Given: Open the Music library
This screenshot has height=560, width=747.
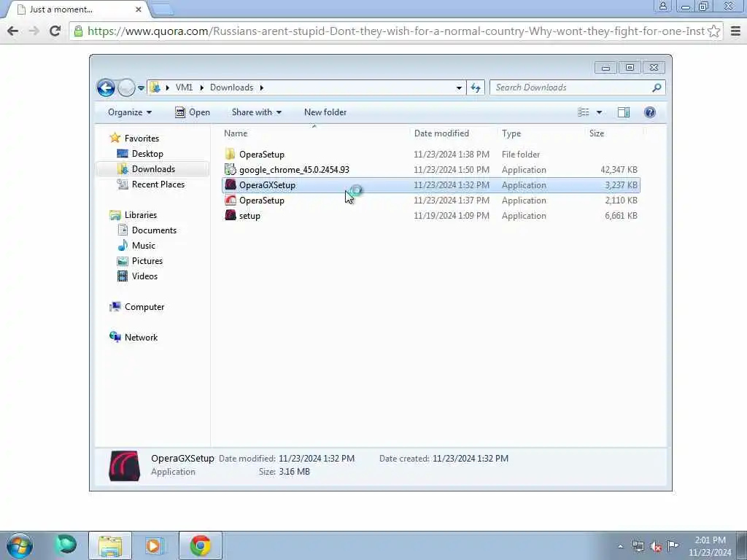Looking at the screenshot, I should pyautogui.click(x=136, y=246).
